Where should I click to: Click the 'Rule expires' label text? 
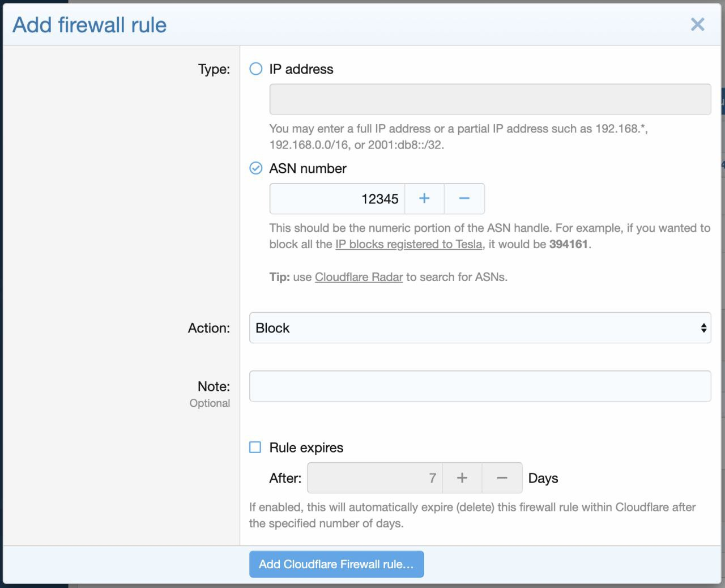(x=306, y=448)
